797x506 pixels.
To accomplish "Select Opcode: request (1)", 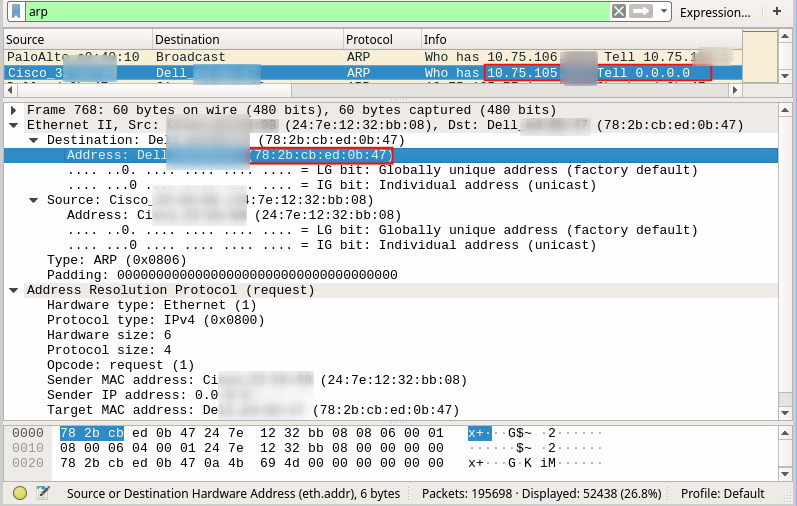I will (390, 365).
